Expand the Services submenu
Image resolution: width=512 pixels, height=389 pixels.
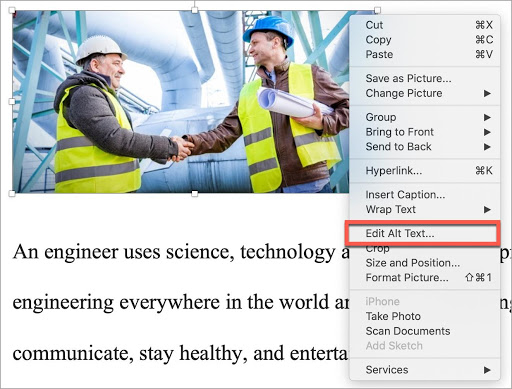click(x=424, y=370)
